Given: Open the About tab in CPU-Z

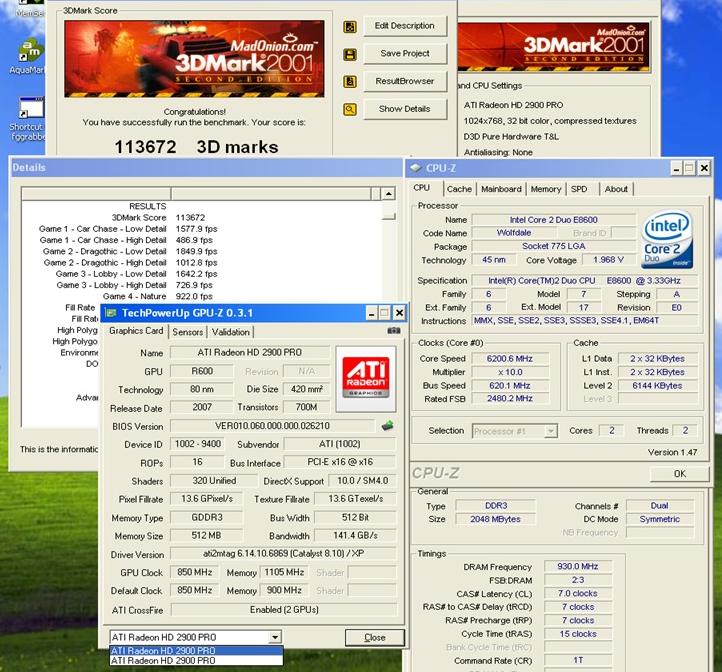Looking at the screenshot, I should [x=616, y=189].
